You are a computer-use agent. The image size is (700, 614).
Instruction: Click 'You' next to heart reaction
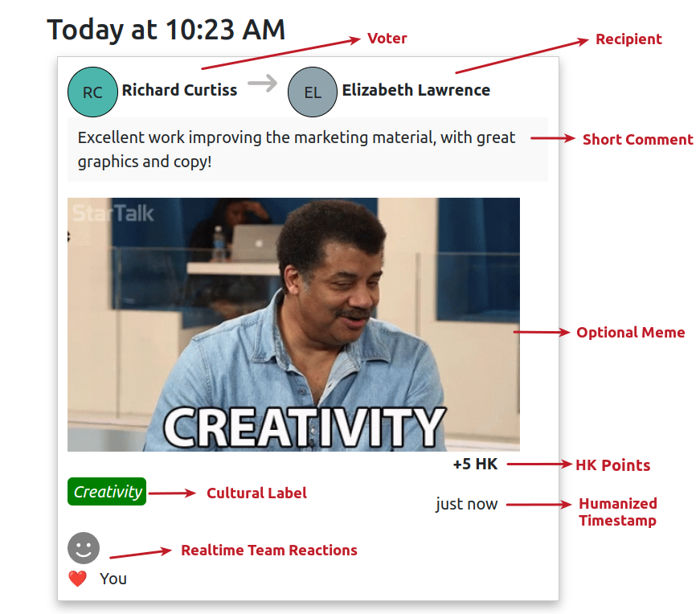pyautogui.click(x=113, y=579)
